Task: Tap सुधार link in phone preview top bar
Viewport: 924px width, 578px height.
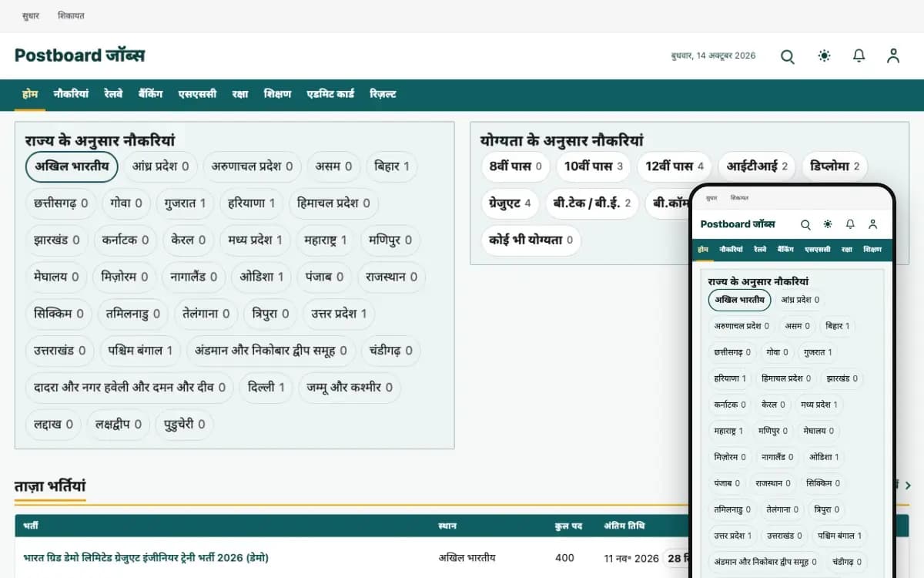Action: tap(711, 198)
